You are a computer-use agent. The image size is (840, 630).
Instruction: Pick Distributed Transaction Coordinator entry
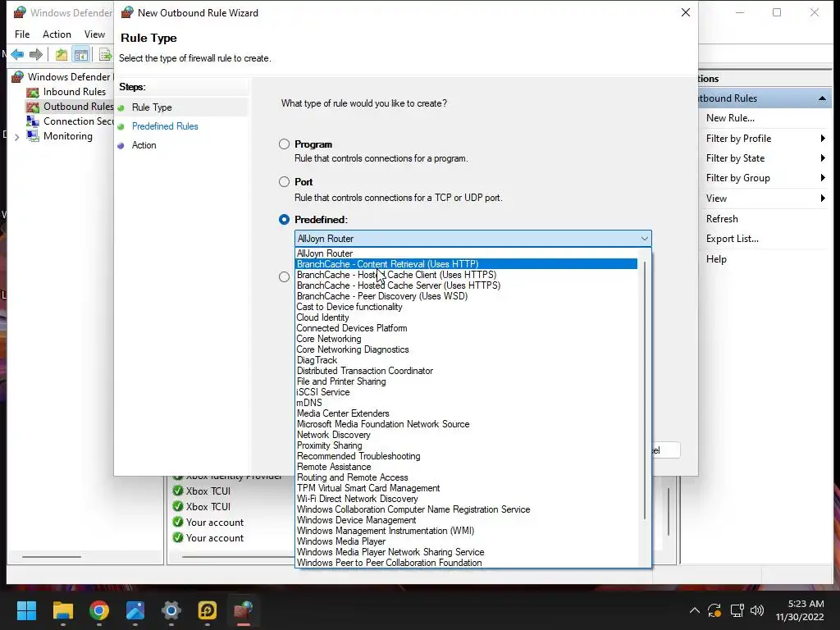click(467, 371)
